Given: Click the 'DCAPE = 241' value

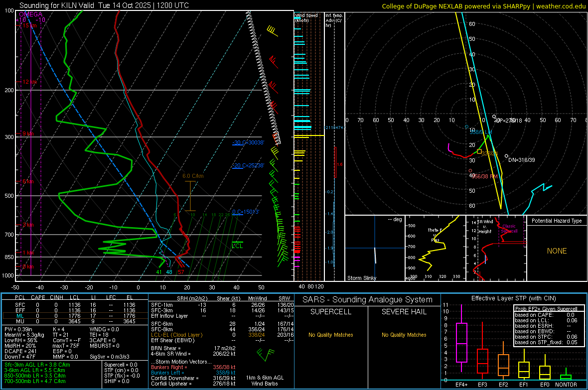Looking at the screenshot, I should 20,351.
